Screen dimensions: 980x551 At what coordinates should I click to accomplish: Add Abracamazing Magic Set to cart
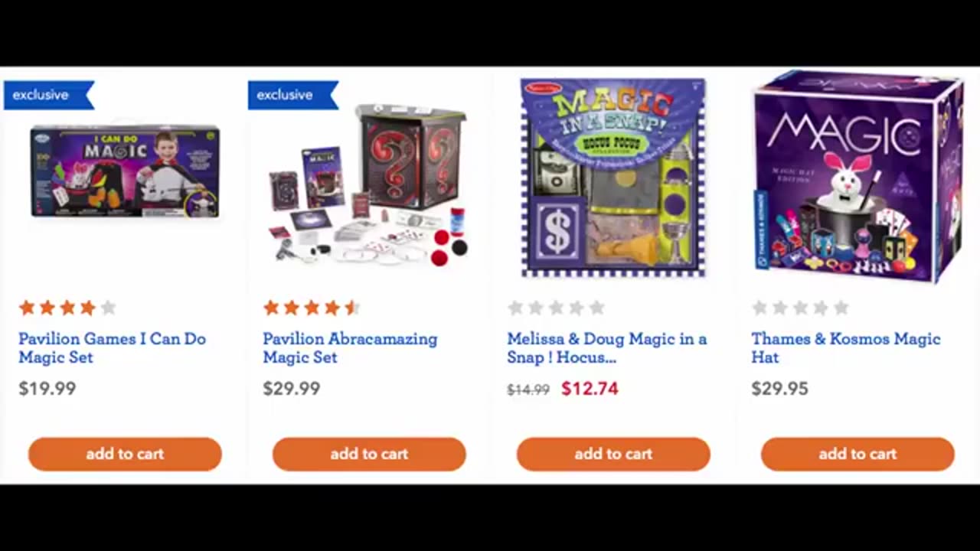[x=369, y=454]
